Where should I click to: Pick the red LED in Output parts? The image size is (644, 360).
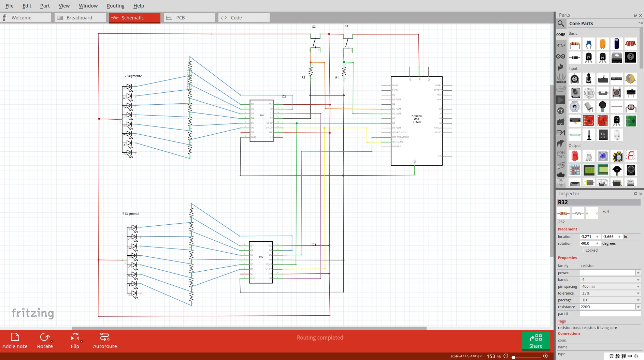(x=575, y=156)
